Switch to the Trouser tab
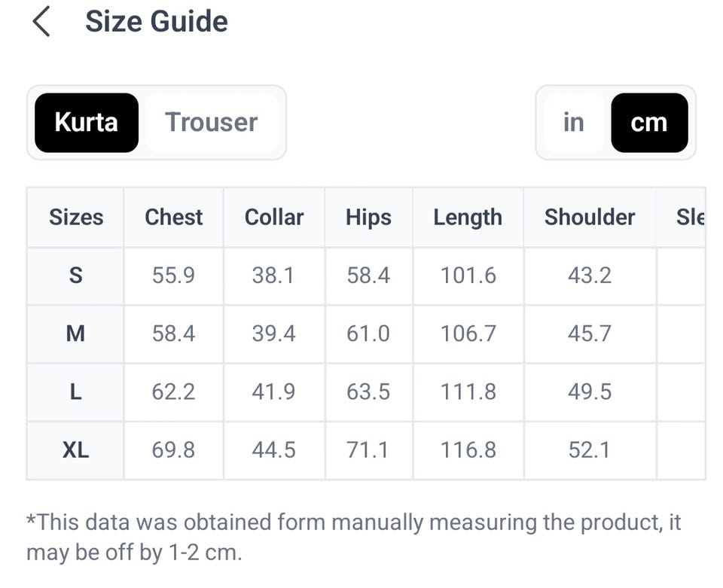This screenshot has height=588, width=723. click(212, 123)
